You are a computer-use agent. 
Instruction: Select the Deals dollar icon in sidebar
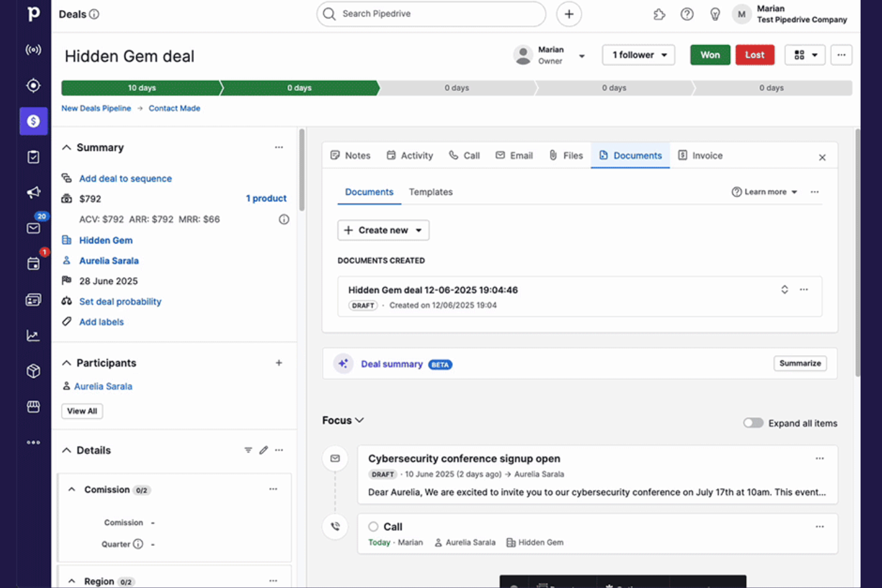click(x=33, y=121)
